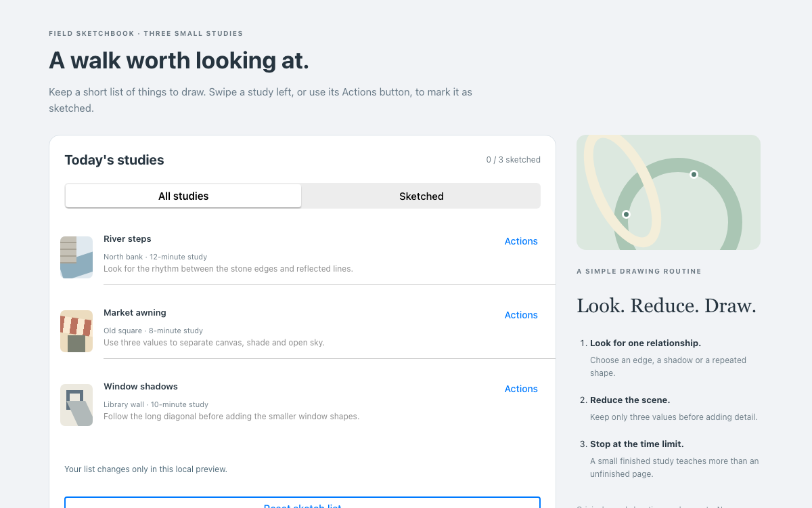Click the River steps description about stone edges
Image resolution: width=812 pixels, height=508 pixels.
228,269
